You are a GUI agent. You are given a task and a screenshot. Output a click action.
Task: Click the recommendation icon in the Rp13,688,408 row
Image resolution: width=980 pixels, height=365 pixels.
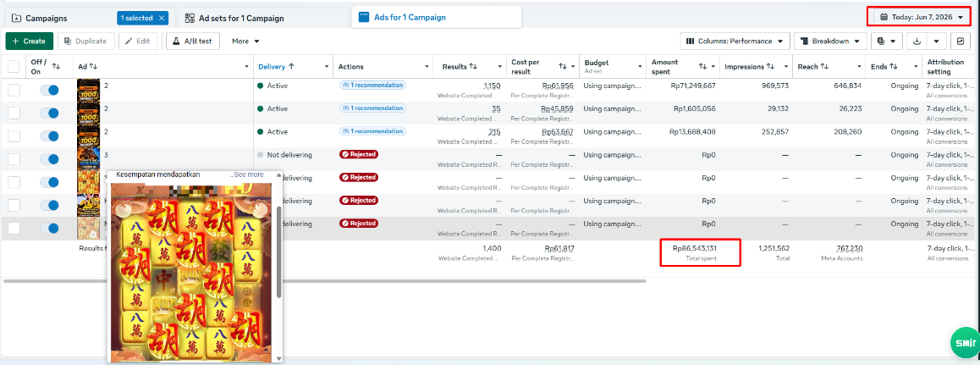coord(344,131)
